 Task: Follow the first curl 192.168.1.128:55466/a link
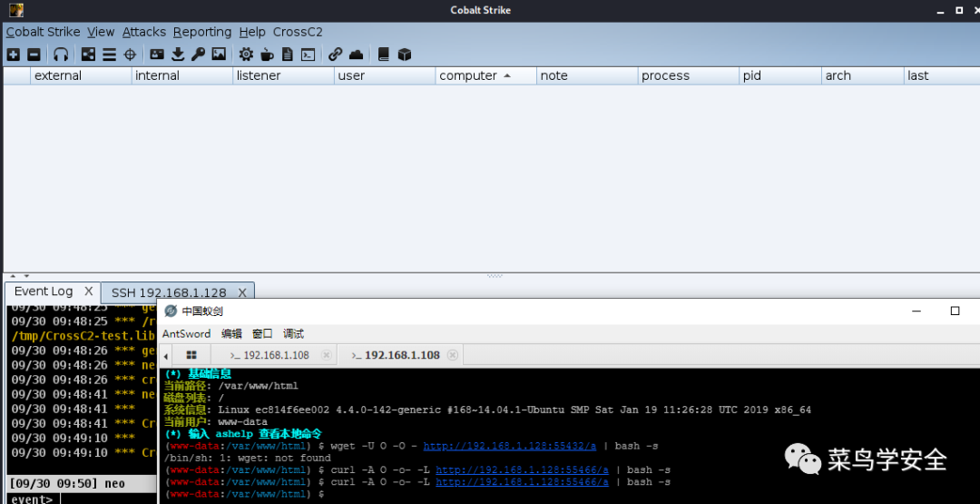tap(522, 469)
